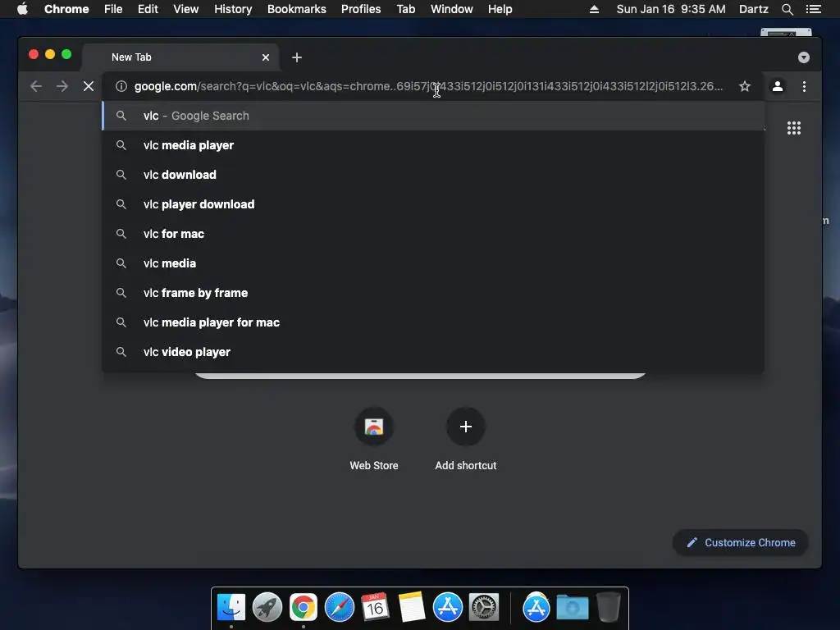Open the Apple menu
The height and width of the screenshot is (630, 840).
22,9
